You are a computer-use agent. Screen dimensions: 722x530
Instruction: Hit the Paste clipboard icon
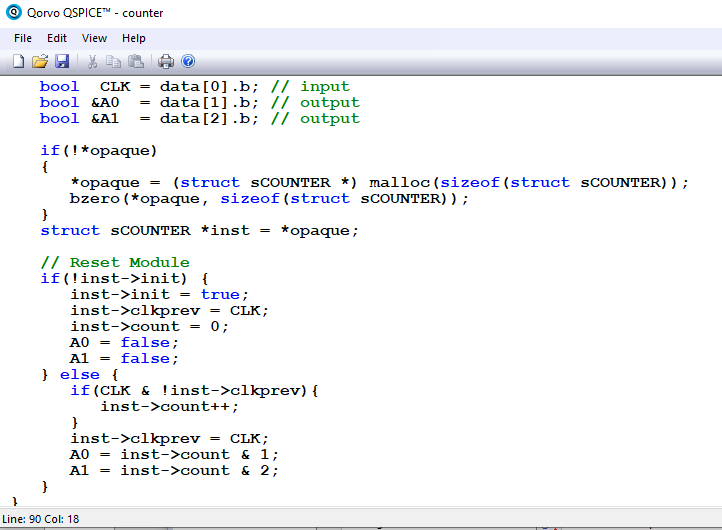[x=135, y=62]
